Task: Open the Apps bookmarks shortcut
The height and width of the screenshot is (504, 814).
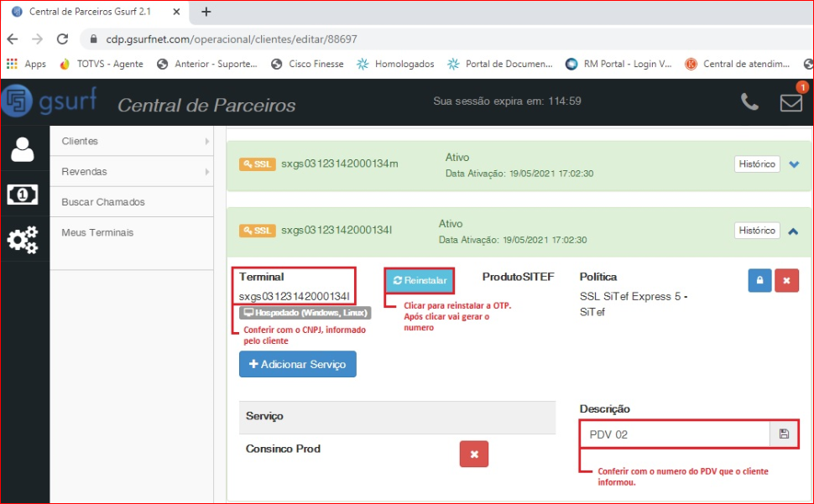Action: pos(26,64)
